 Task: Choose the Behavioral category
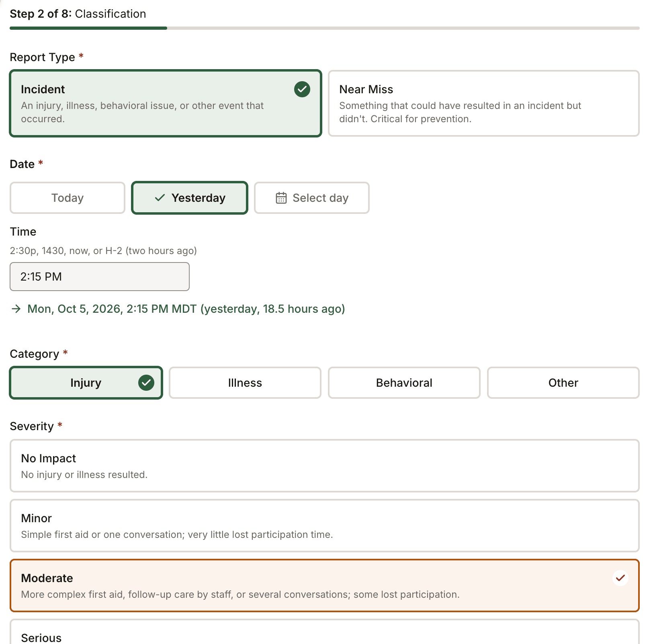[404, 383]
